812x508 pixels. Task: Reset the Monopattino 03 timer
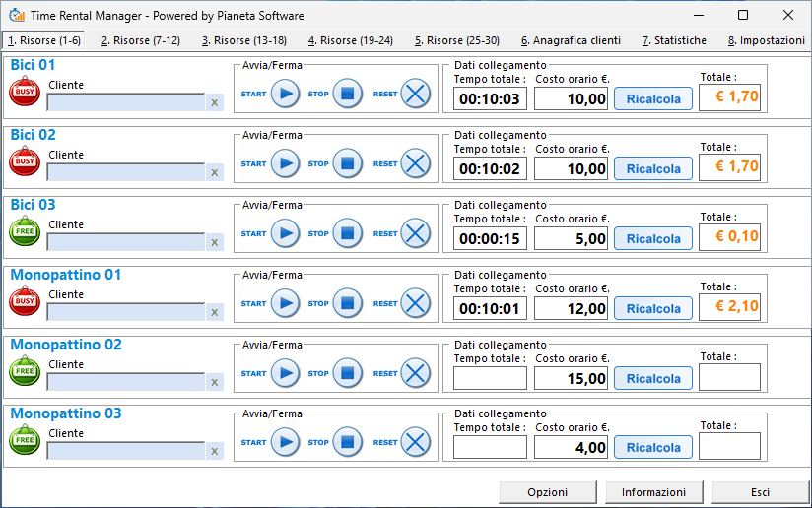pos(416,443)
